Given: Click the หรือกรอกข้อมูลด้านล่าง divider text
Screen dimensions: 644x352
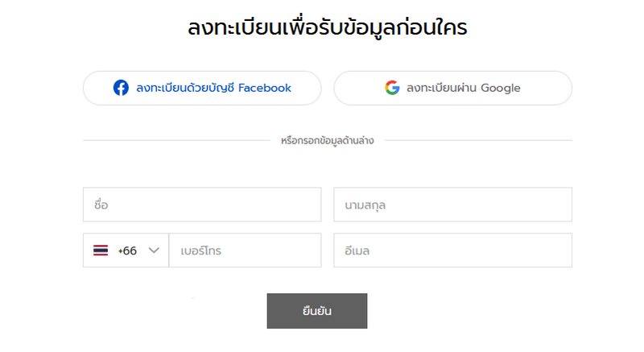Looking at the screenshot, I should click(328, 140).
